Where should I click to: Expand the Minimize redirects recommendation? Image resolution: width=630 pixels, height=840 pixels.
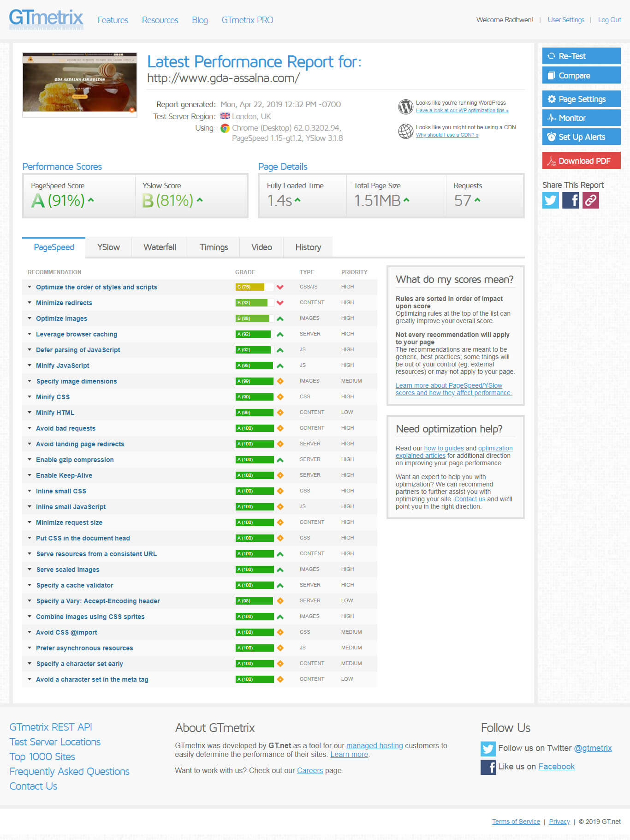[x=64, y=303]
